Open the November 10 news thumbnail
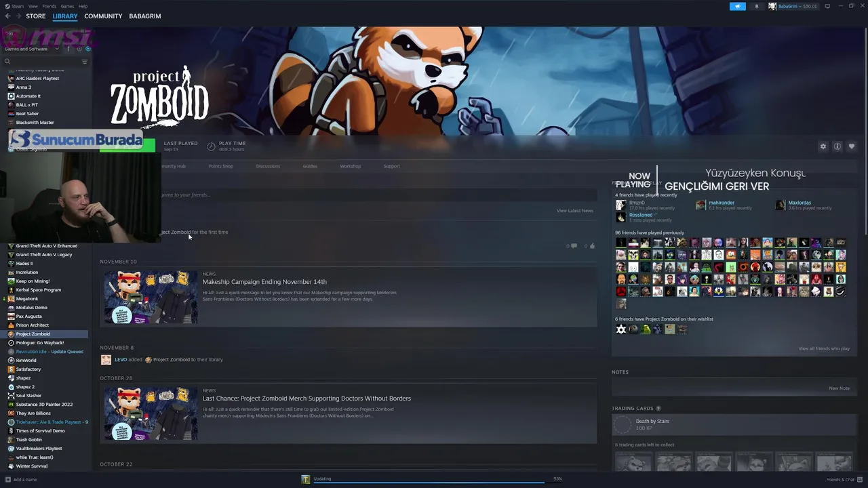This screenshot has width=868, height=488. 151,297
